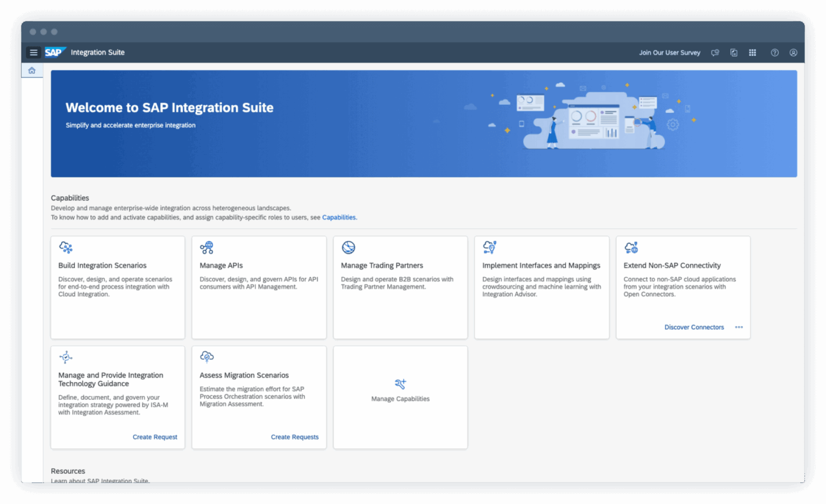This screenshot has height=504, width=826.
Task: Open the feedback chat icon in the header
Action: (715, 52)
